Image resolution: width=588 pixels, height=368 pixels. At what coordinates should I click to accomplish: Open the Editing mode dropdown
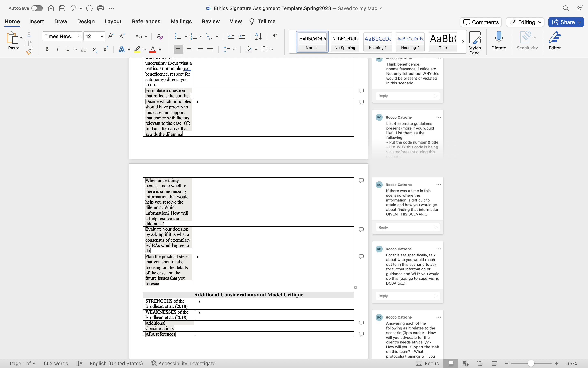point(525,22)
